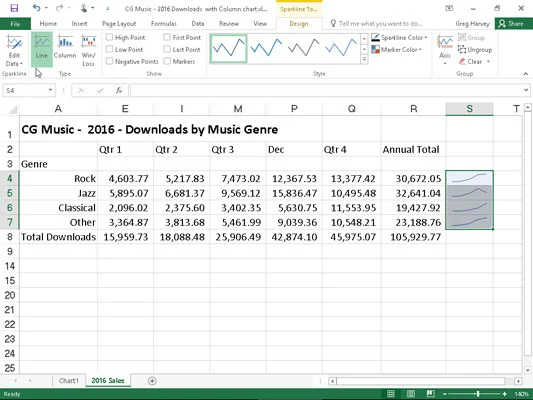Click the Insert Function fx icon
Image resolution: width=533 pixels, height=400 pixels.
[119, 90]
